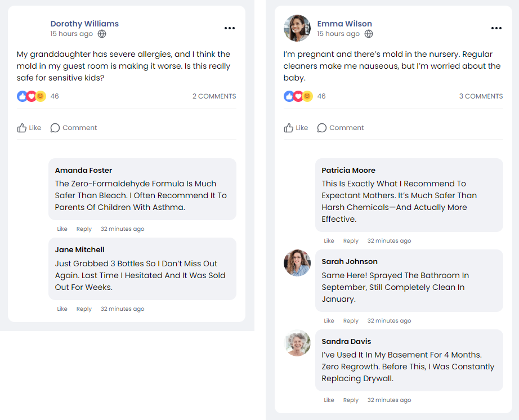
Task: Open three-dot menu on Dorothy Williams' post
Action: pos(229,28)
